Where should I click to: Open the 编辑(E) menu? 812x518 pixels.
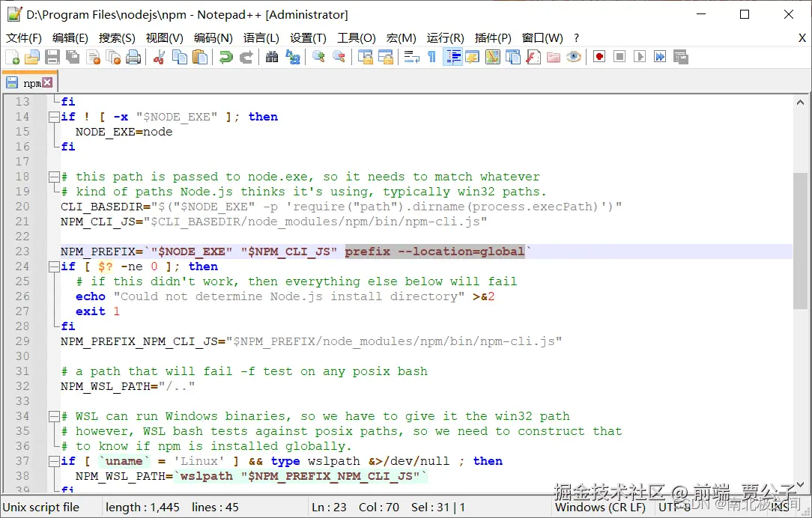[70, 38]
